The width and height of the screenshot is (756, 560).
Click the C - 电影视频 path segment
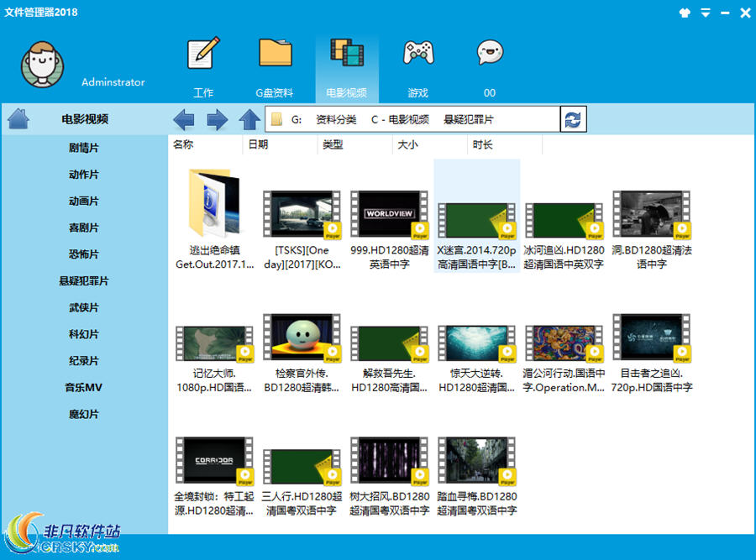(400, 119)
